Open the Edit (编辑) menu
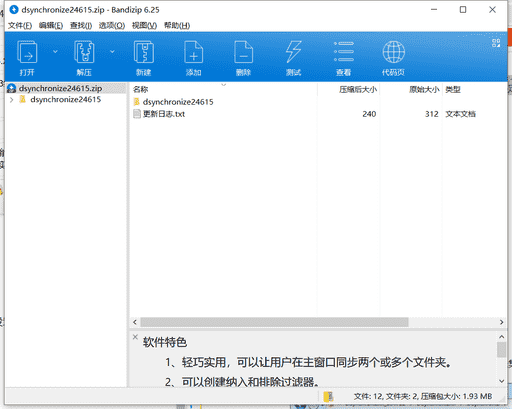This screenshot has width=512, height=409. tap(51, 26)
